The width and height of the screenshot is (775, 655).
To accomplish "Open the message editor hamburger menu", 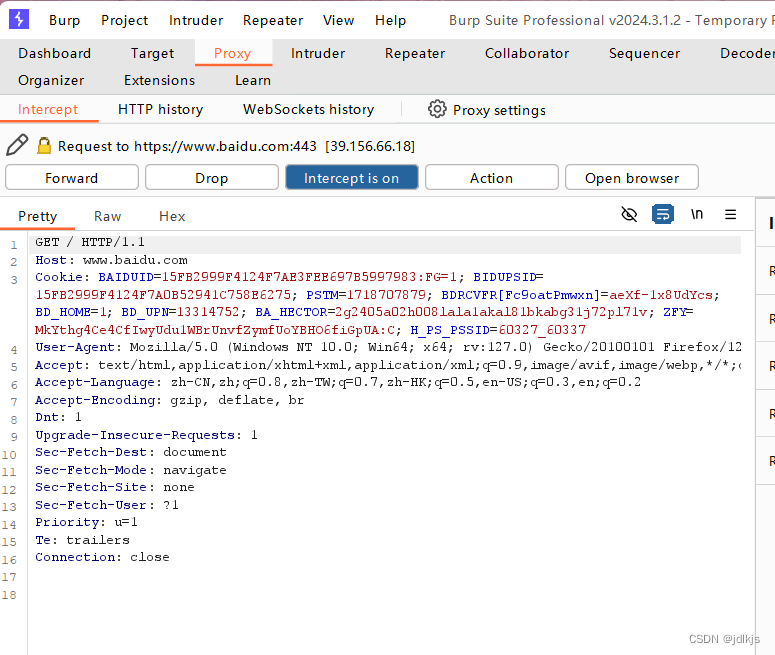I will 731,215.
